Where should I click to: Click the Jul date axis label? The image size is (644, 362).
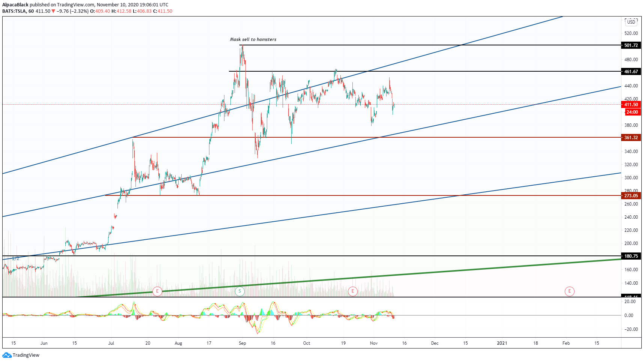pos(111,343)
